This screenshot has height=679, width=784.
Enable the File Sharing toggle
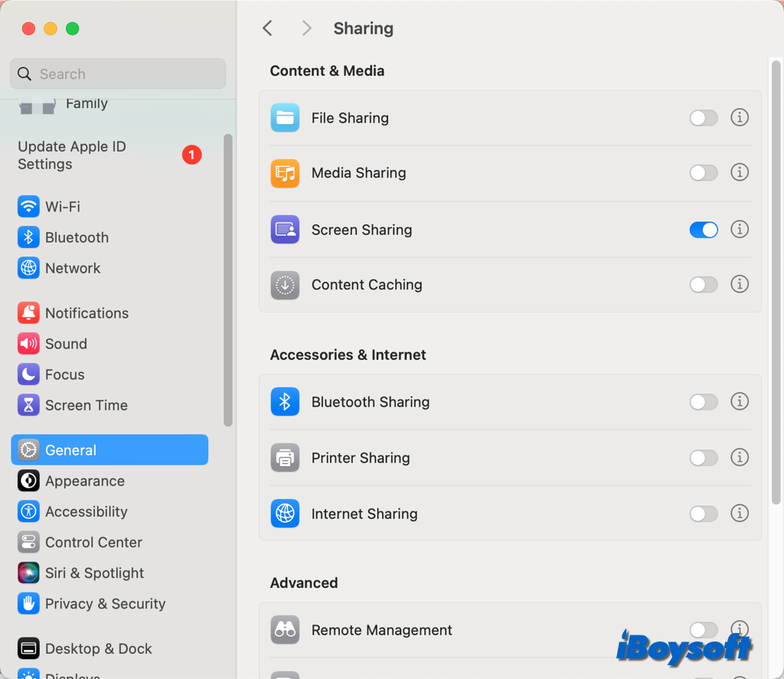pos(703,118)
